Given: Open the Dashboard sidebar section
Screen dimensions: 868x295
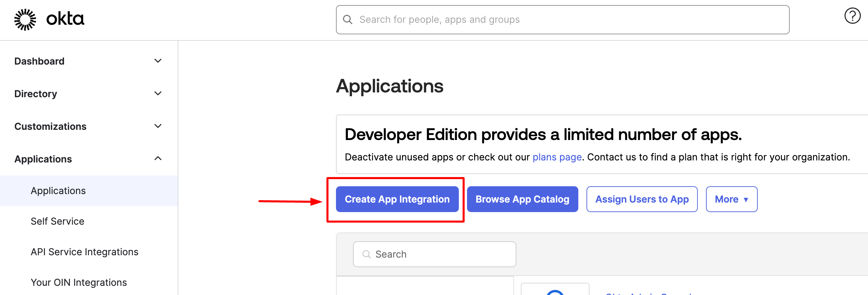Looking at the screenshot, I should click(89, 61).
